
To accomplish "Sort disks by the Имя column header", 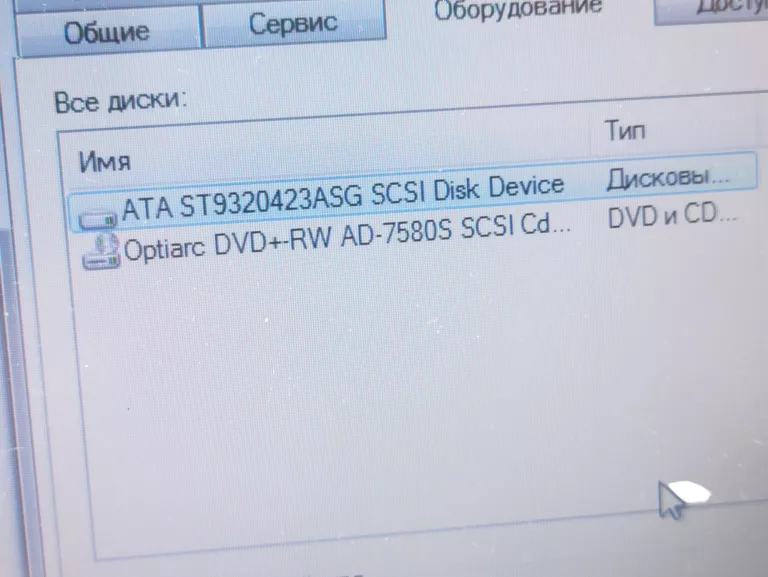I will click(105, 162).
